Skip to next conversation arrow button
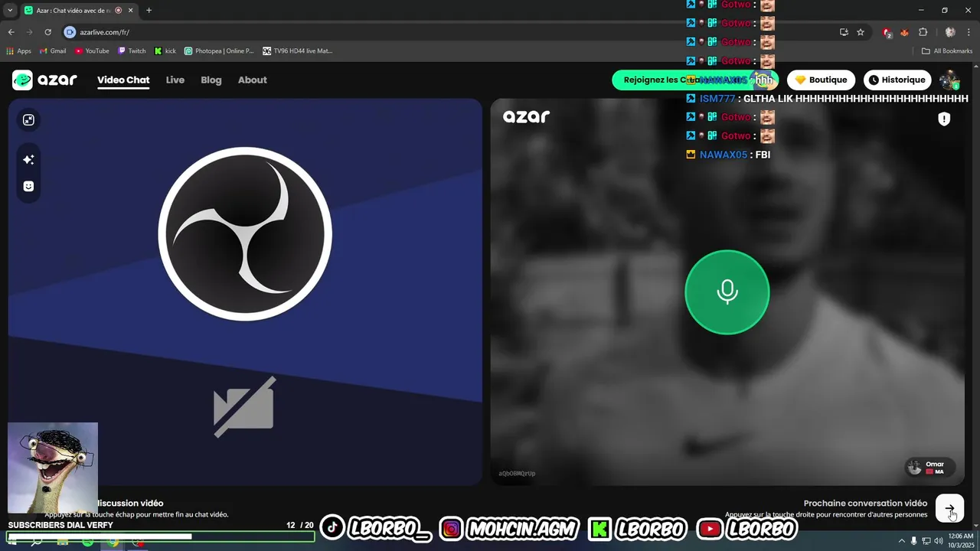The width and height of the screenshot is (980, 551). coord(949,509)
